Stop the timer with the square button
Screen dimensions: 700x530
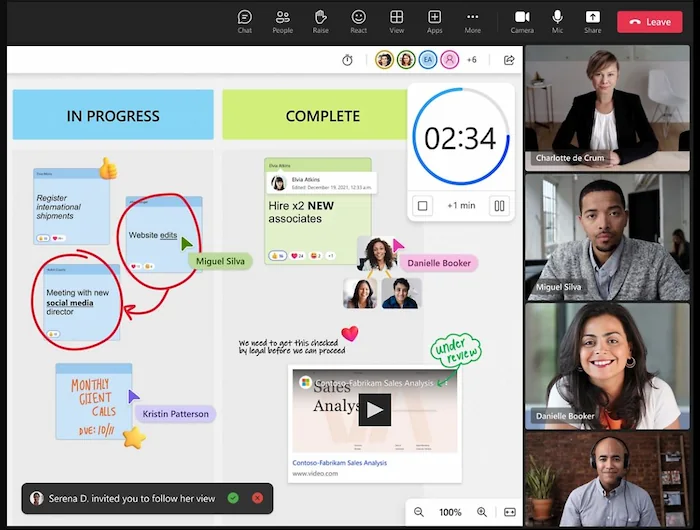tap(422, 206)
